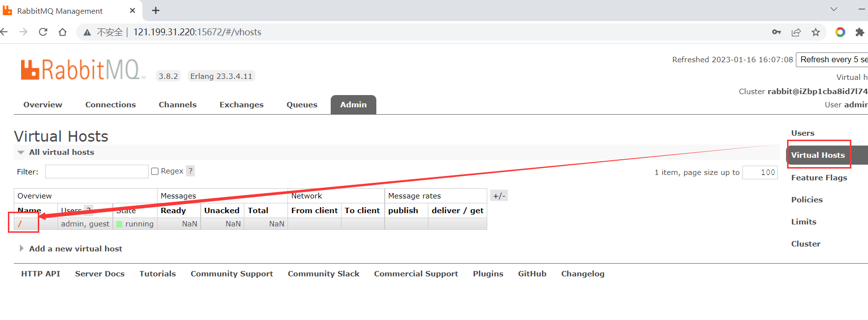This screenshot has width=868, height=320.
Task: Switch to the Channels tab
Action: click(x=178, y=104)
